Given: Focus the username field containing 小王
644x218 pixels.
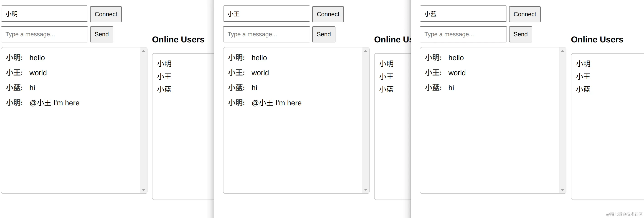Looking at the screenshot, I should click(x=266, y=14).
